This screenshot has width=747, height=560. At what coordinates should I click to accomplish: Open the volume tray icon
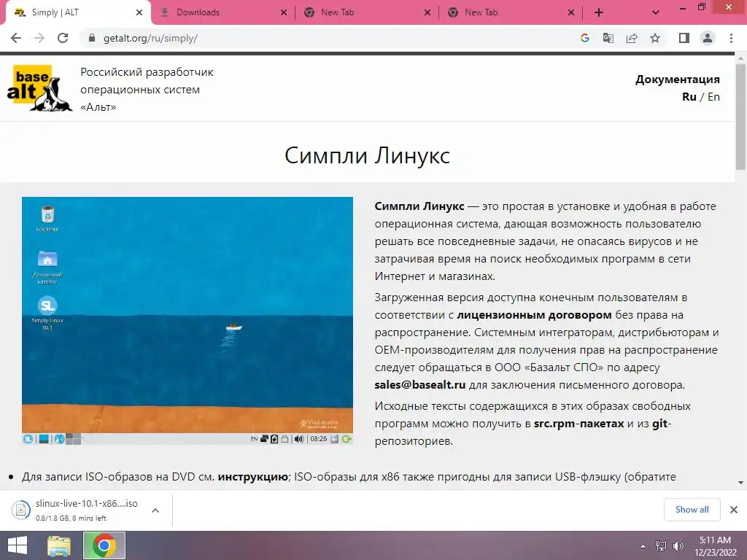(678, 546)
